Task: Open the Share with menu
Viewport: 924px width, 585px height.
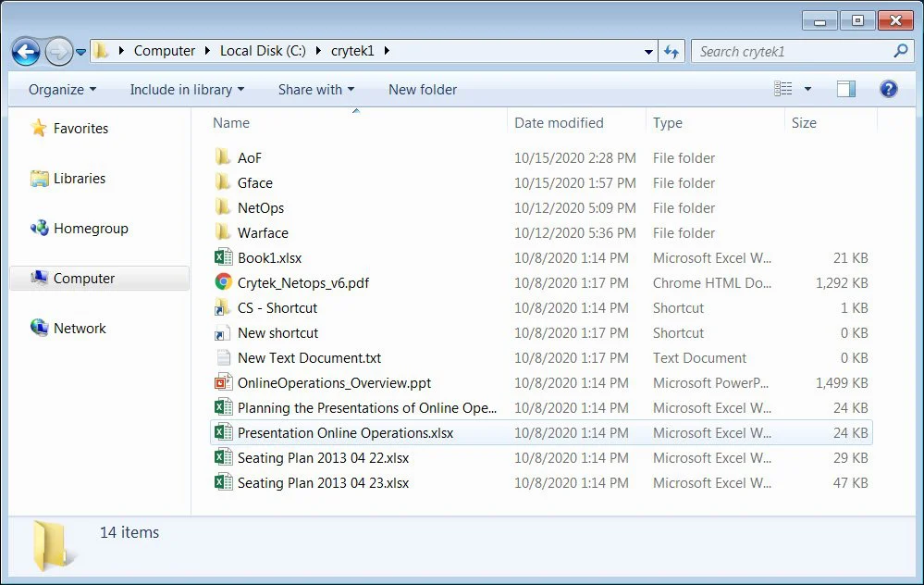Action: pyautogui.click(x=315, y=89)
